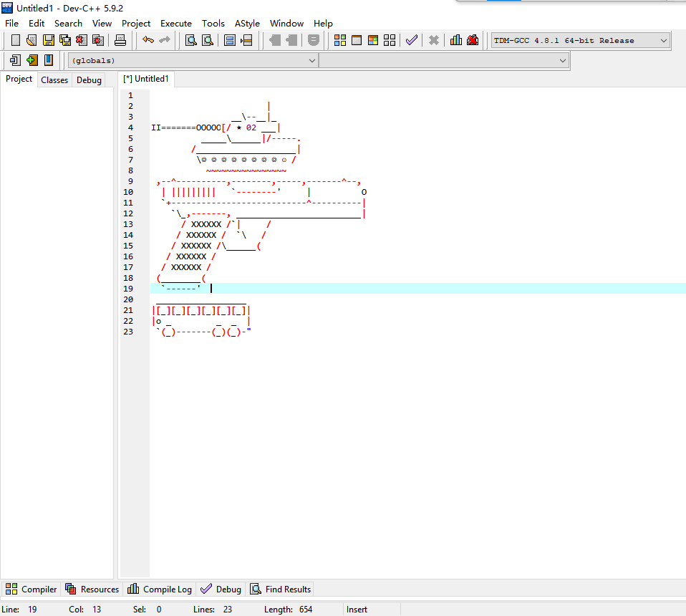Click the Find magnifier toolbar icon
The height and width of the screenshot is (616, 686).
[x=190, y=40]
